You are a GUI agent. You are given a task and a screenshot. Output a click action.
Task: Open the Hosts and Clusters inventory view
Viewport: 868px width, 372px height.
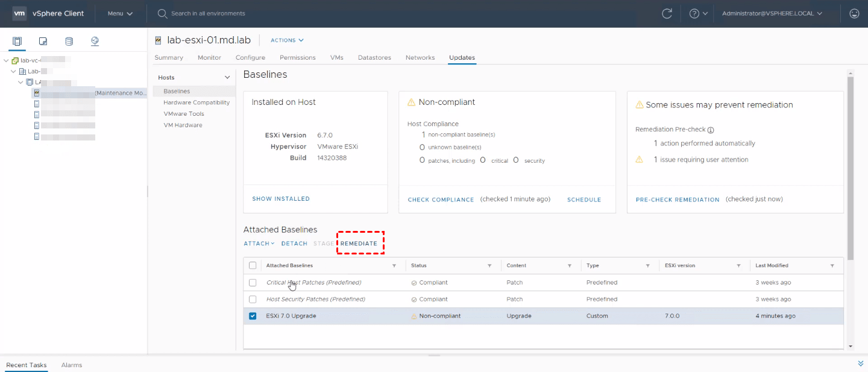[17, 42]
